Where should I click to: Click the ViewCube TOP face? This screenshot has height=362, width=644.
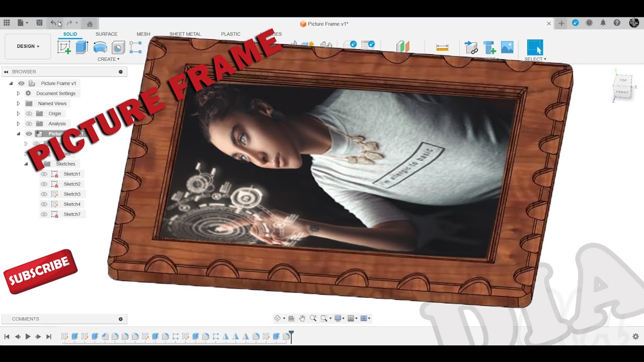(x=623, y=80)
